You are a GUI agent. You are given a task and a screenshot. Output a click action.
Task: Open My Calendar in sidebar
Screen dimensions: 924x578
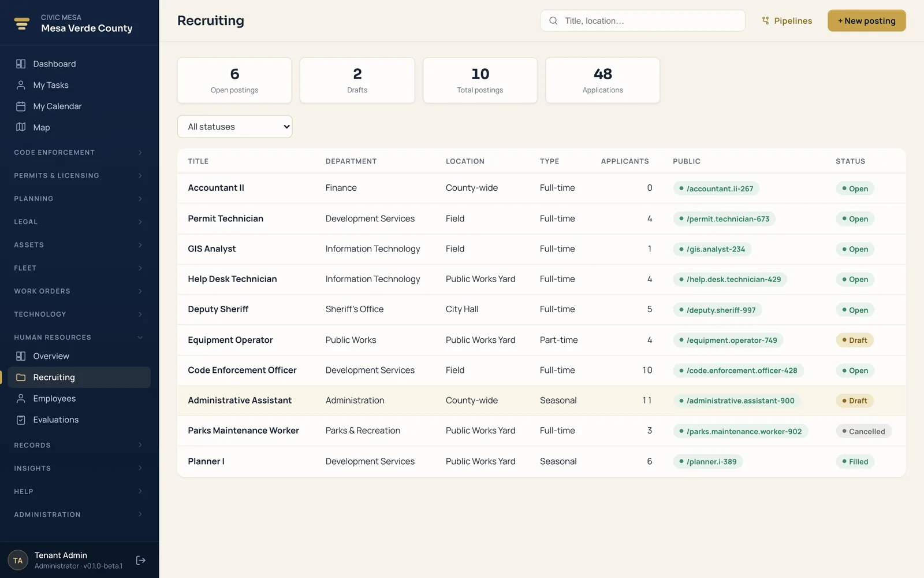79,106
